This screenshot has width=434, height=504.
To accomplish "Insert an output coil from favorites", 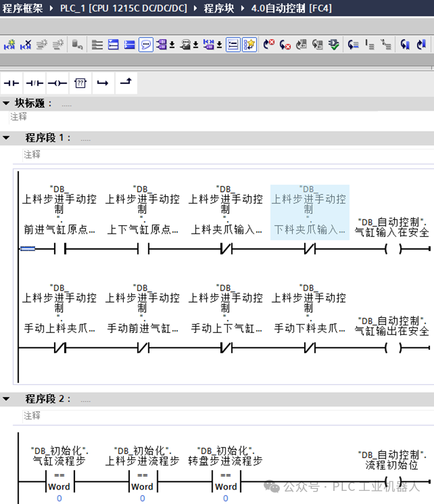I will pyautogui.click(x=57, y=83).
